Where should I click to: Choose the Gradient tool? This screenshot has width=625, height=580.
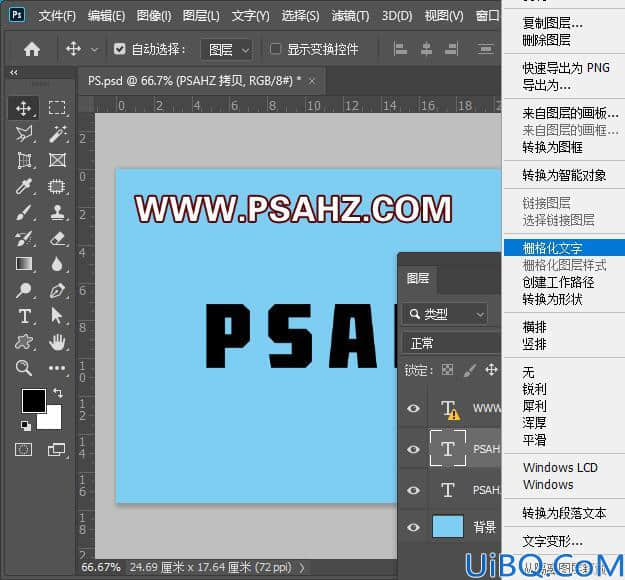[x=24, y=264]
